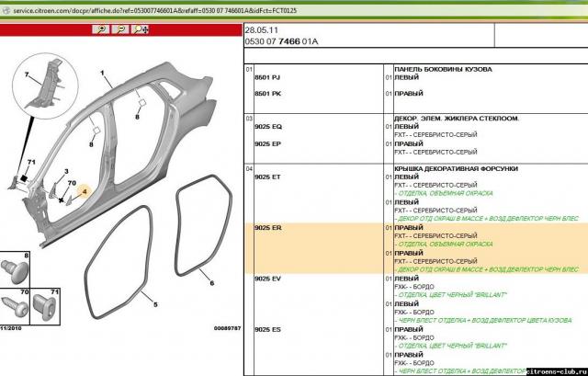Select part number 9025 ES

268,328
